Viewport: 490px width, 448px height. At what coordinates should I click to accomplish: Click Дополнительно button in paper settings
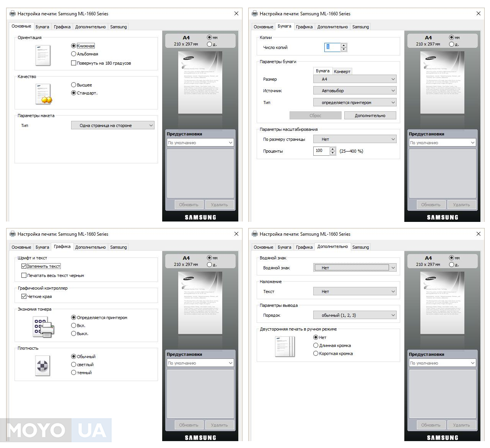click(370, 116)
